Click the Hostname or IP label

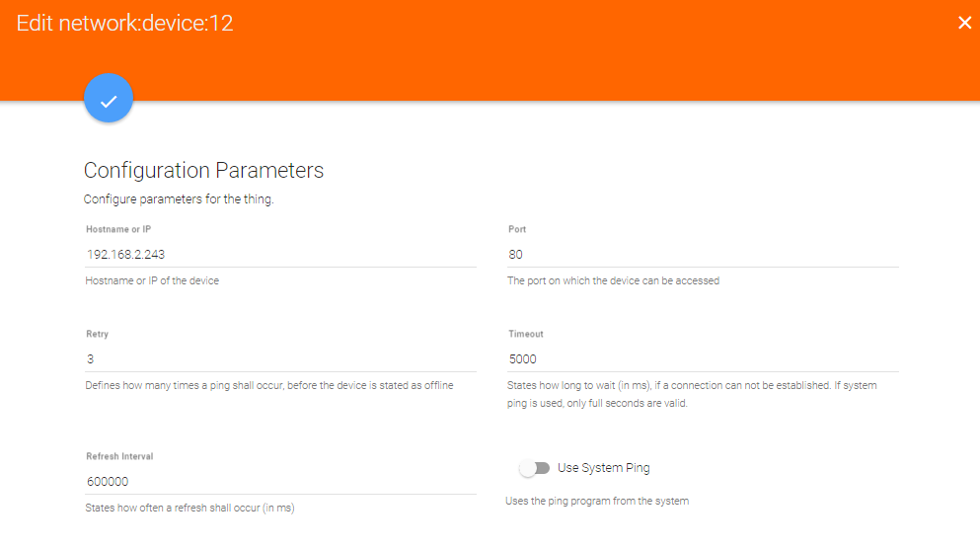118,229
